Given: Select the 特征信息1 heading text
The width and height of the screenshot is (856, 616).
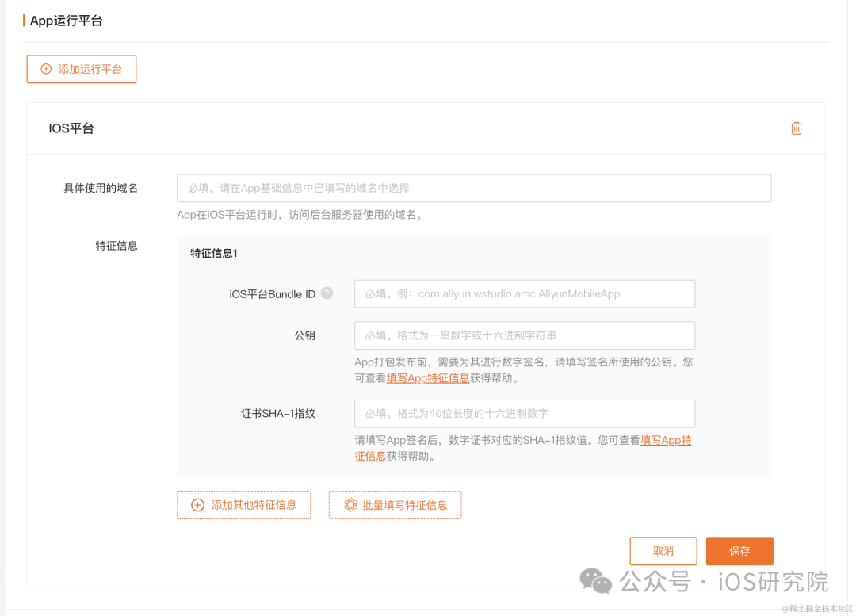Looking at the screenshot, I should click(x=213, y=254).
